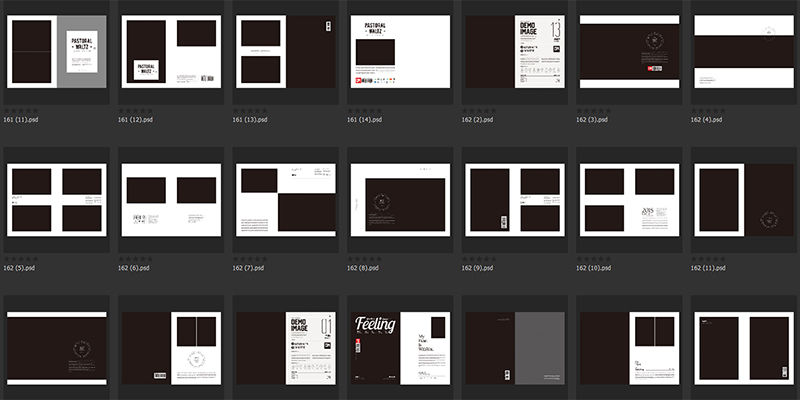This screenshot has width=800, height=400.
Task: Rate 161 (14).psd using its star row
Action: (364, 111)
